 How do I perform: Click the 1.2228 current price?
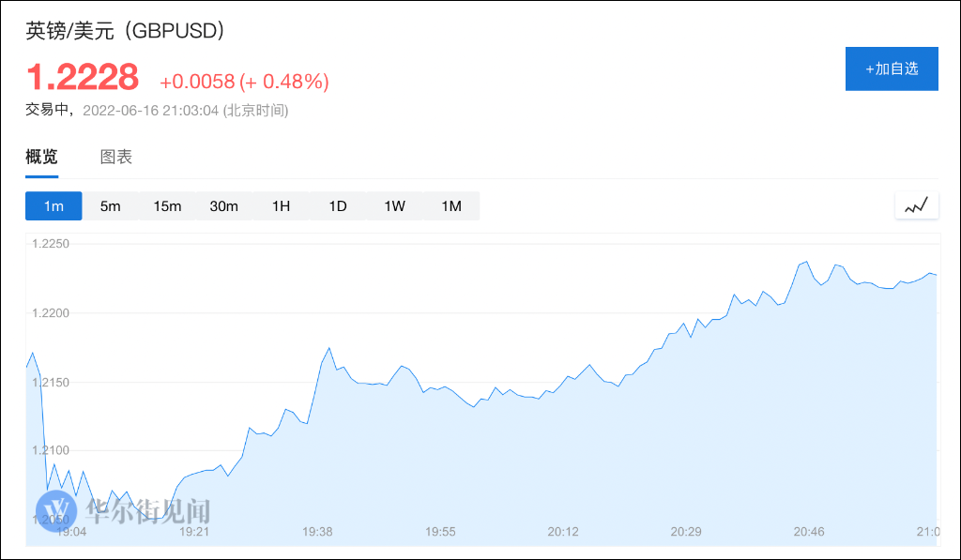82,77
